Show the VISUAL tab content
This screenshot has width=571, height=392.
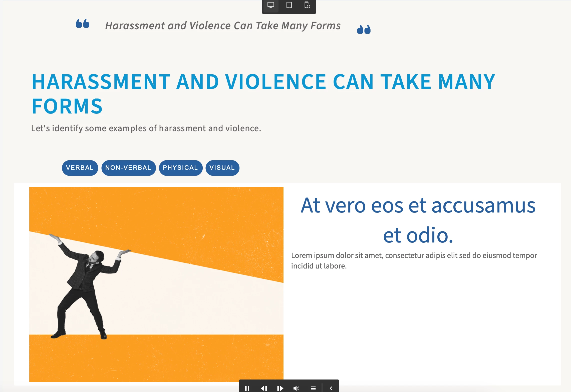pyautogui.click(x=222, y=168)
